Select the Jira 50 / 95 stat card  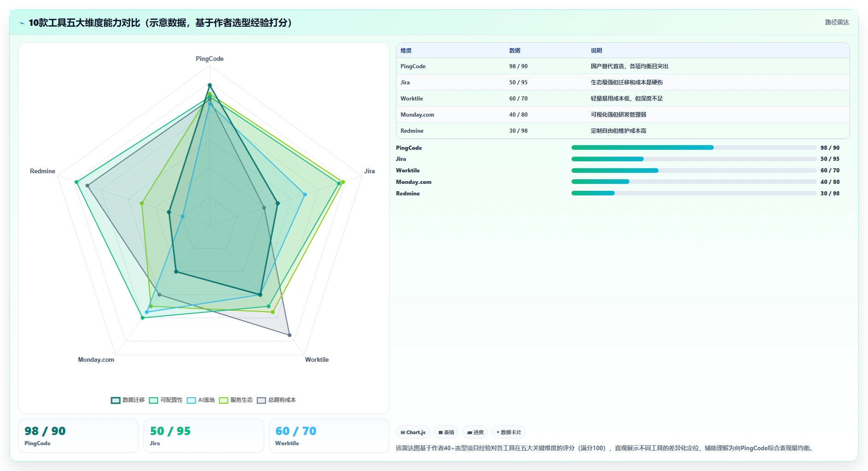click(x=204, y=436)
